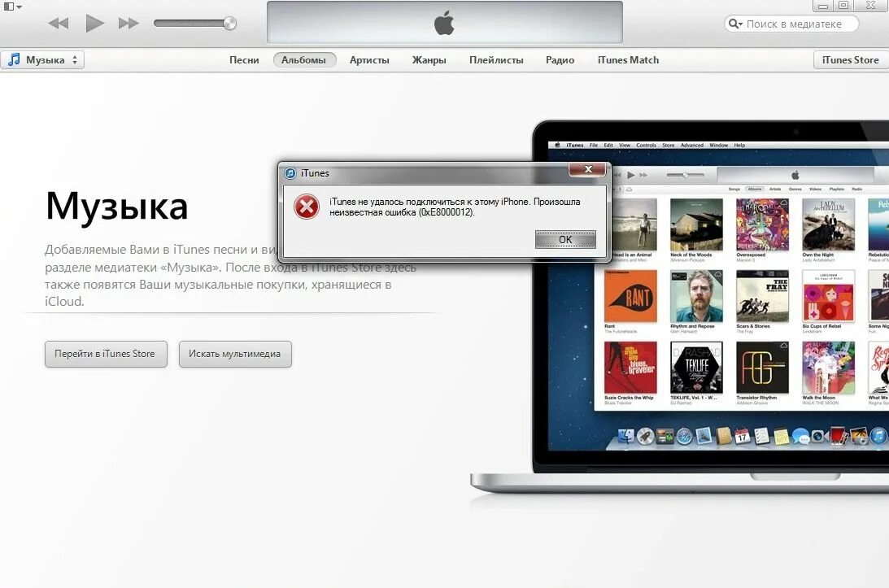Click the Музыка heading text
889x588 pixels.
pos(117,207)
